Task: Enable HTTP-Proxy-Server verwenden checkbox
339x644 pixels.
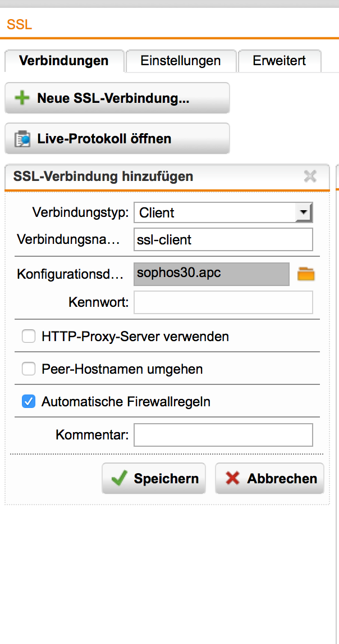Action: coord(28,337)
